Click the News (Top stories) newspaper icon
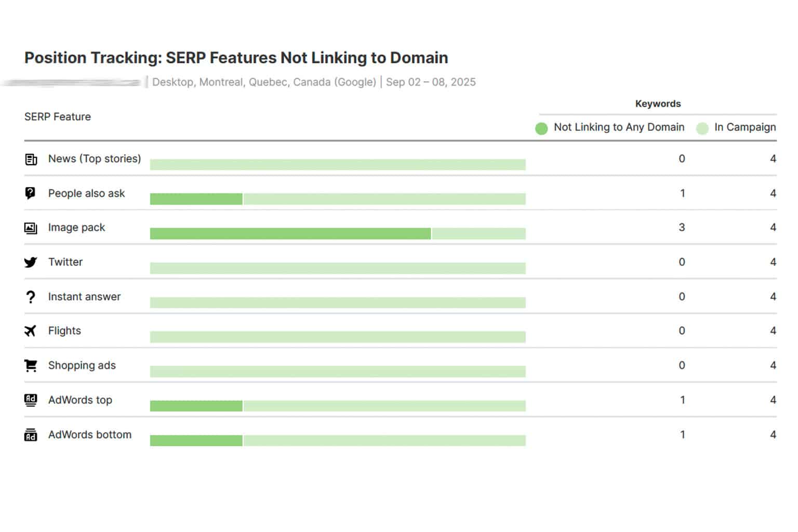 tap(31, 159)
